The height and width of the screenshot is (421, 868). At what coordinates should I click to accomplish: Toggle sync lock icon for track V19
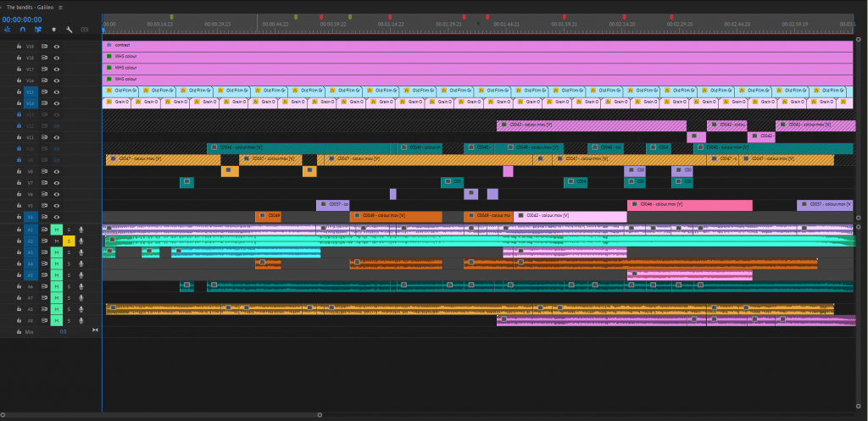pyautogui.click(x=44, y=46)
